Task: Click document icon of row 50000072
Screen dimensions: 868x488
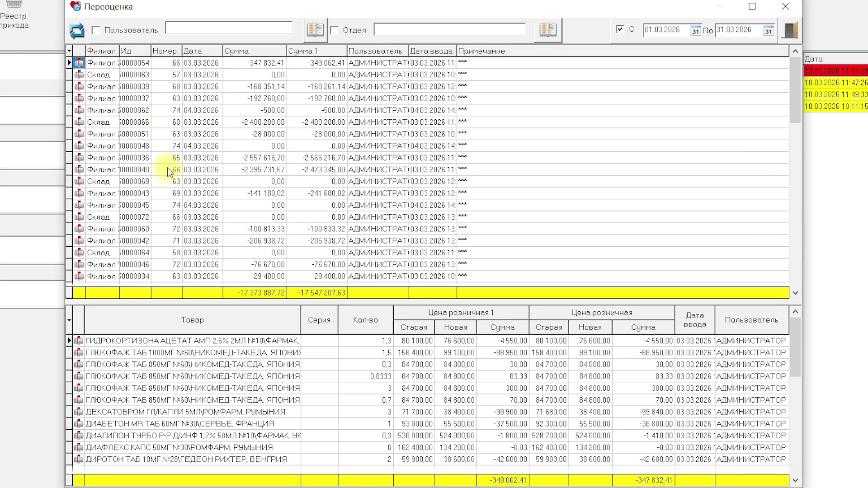Action: point(79,217)
